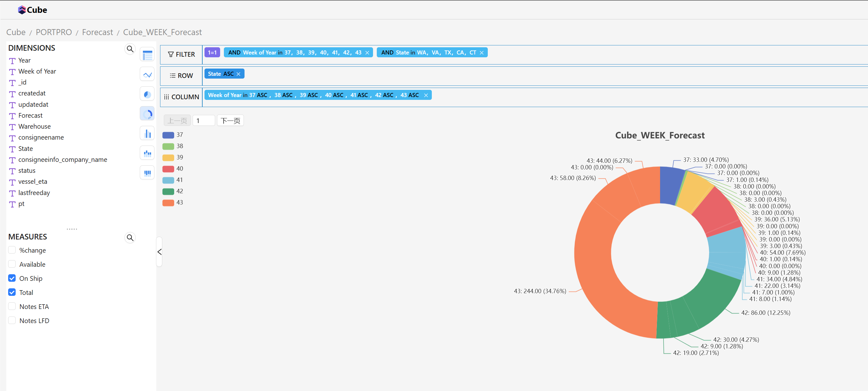
Task: Enable the On Ship measure checkbox
Action: 12,278
